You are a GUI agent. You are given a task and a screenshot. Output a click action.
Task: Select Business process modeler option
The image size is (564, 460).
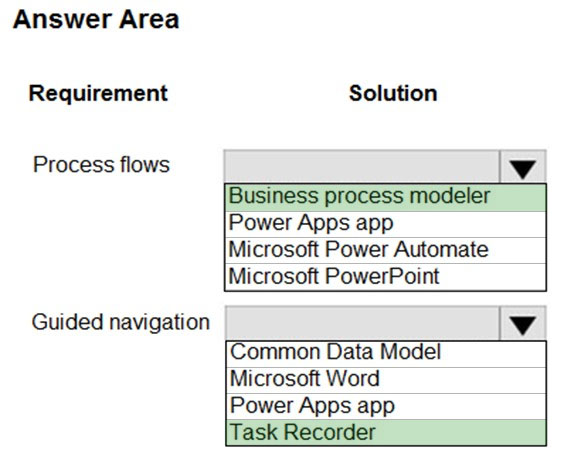click(x=385, y=197)
